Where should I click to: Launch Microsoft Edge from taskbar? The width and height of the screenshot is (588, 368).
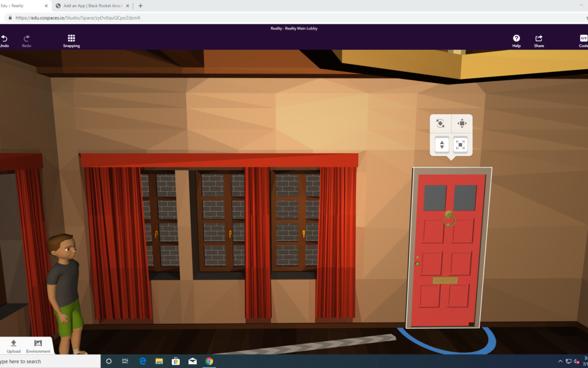point(143,361)
